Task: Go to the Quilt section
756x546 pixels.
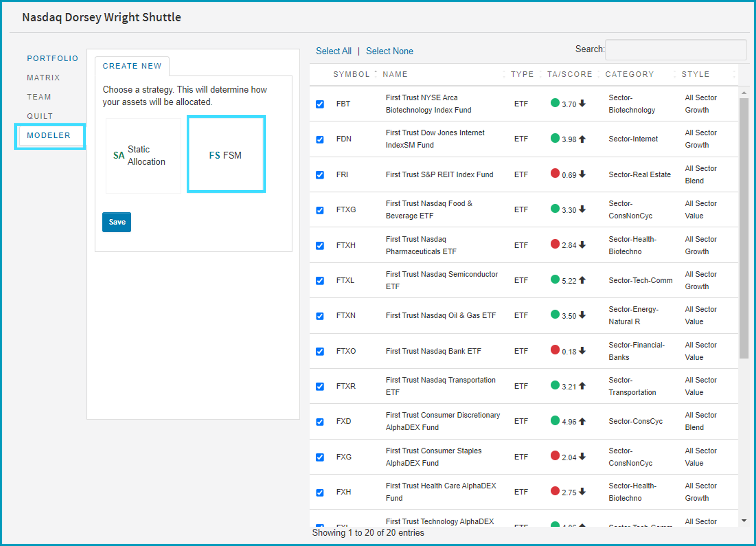Action: (x=40, y=116)
